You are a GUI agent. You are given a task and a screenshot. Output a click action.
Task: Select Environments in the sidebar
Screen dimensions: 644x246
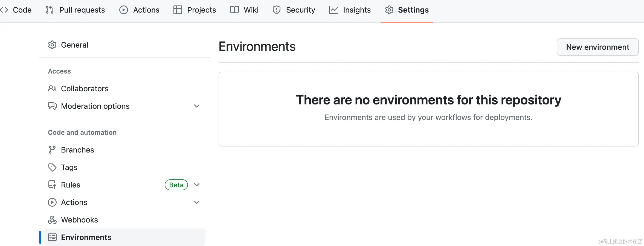coord(124,237)
